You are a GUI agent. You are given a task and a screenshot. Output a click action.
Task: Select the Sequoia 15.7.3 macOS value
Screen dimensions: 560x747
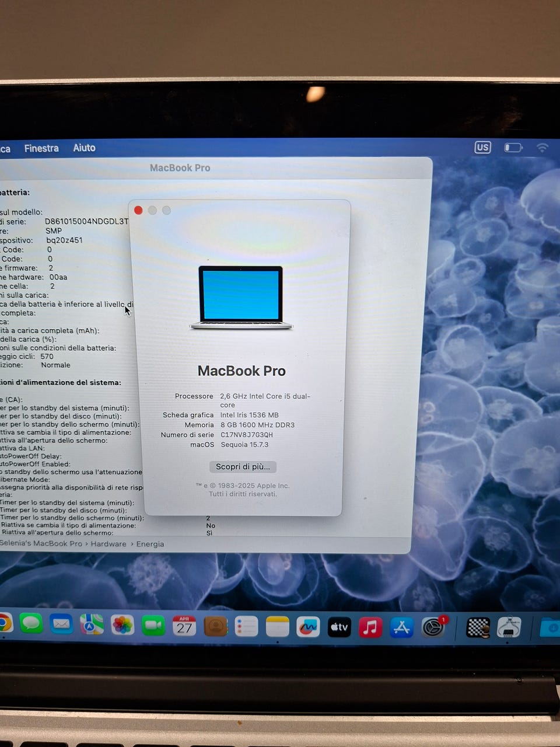pos(244,445)
